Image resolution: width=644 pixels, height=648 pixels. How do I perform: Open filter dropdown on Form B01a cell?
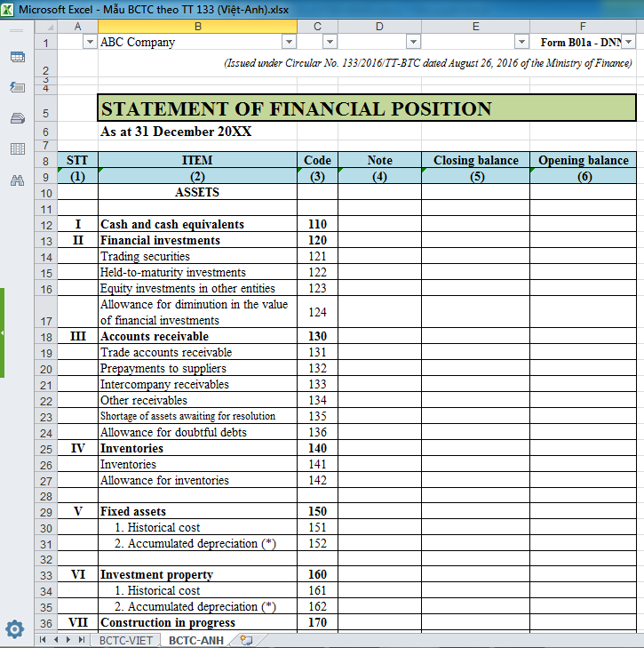(628, 43)
